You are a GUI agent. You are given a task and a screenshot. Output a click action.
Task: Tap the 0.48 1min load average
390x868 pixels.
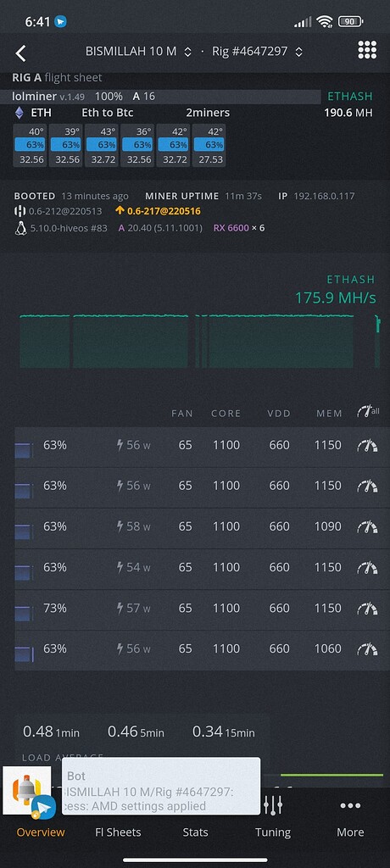[x=51, y=732]
